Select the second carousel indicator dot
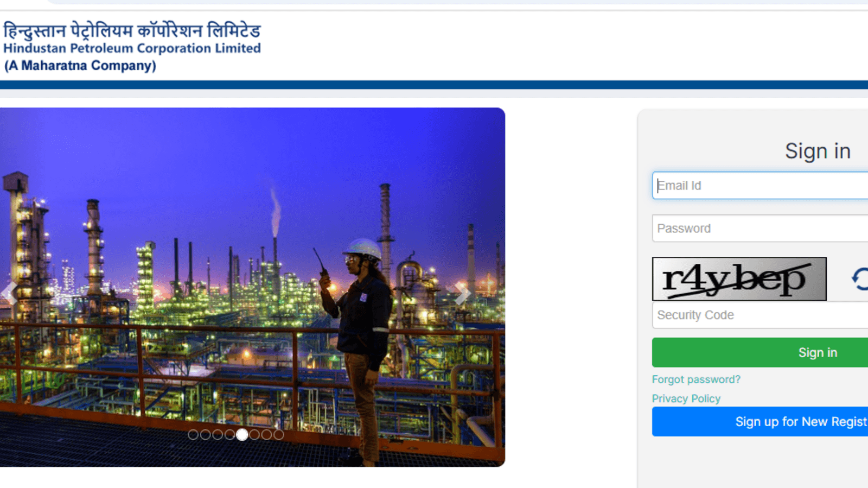This screenshot has height=488, width=868. point(205,434)
